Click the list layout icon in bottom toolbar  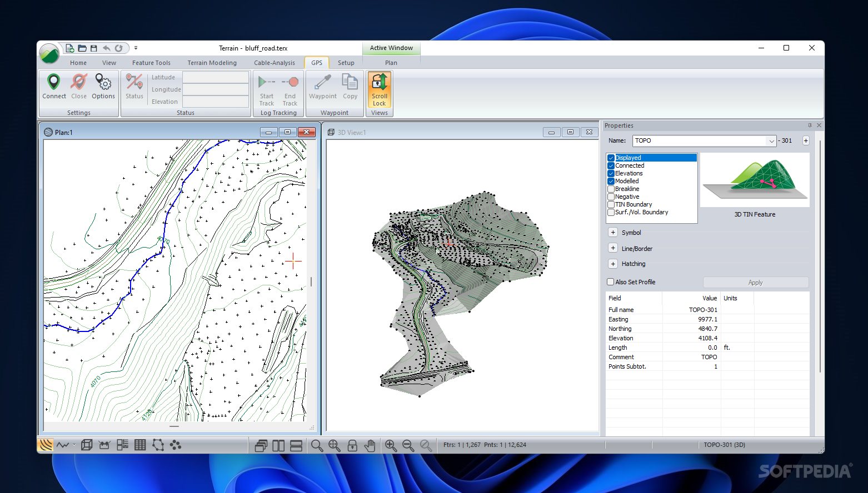[122, 445]
